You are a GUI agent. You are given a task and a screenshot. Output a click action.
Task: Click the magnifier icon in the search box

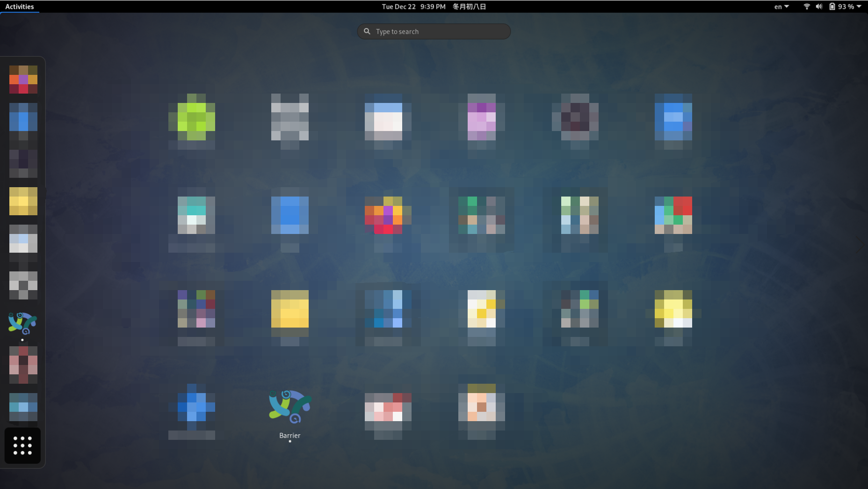367,31
